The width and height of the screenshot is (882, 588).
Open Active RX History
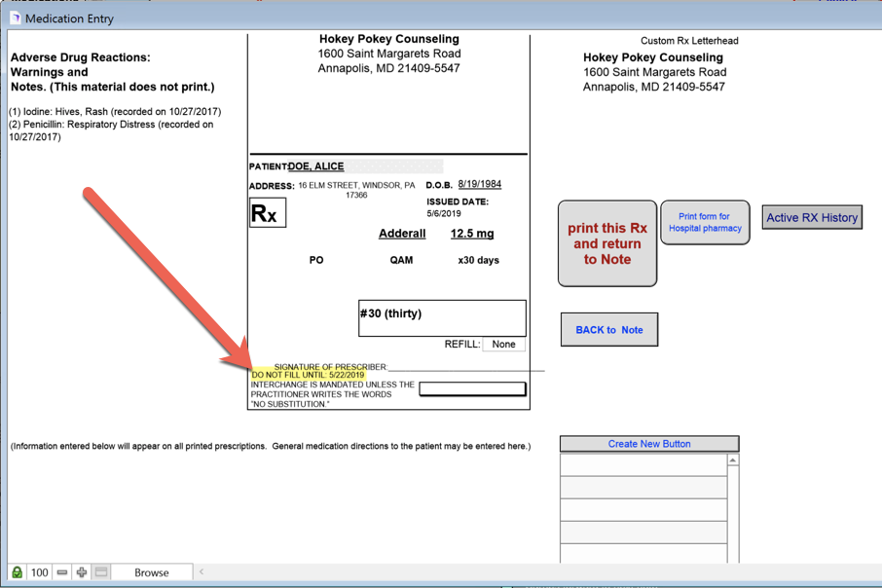[812, 217]
